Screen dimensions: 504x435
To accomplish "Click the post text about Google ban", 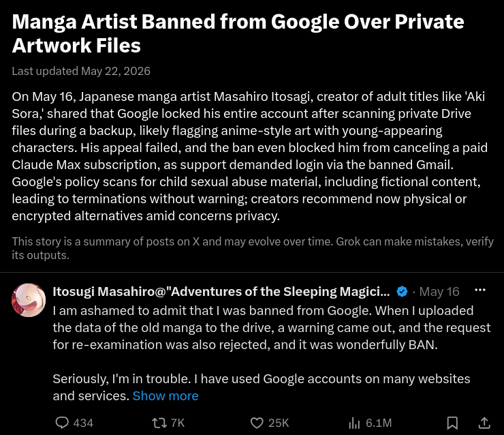I will click(272, 353).
